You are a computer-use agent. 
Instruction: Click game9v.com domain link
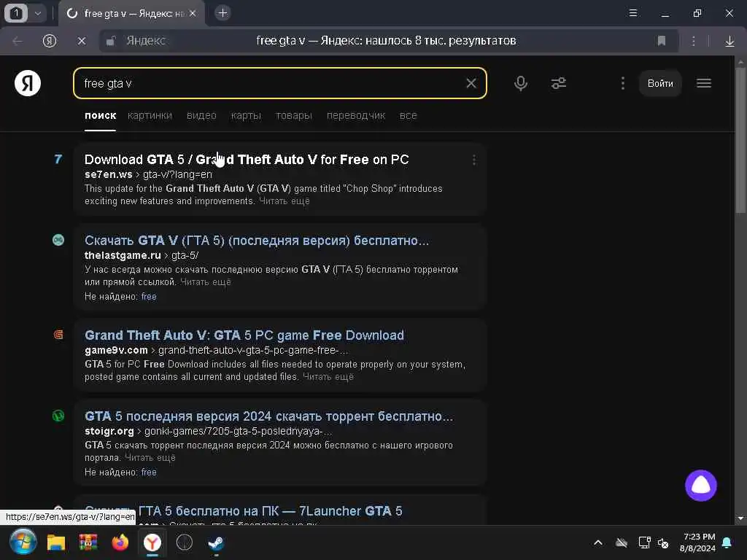click(116, 350)
